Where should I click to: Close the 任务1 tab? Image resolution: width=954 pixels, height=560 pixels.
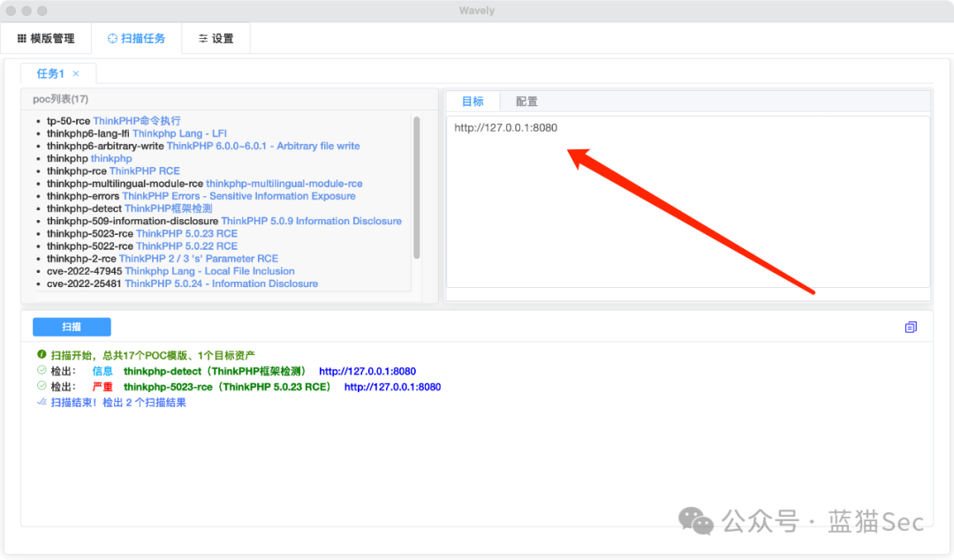pyautogui.click(x=76, y=73)
